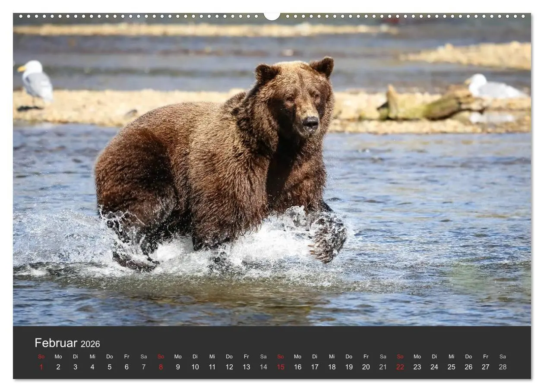Select the last day of February, 28
The image size is (544, 392).
click(503, 367)
